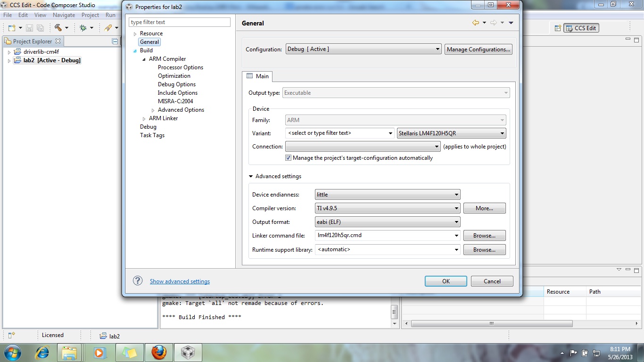
Task: Close the Project Explorer tab
Action: click(x=58, y=41)
